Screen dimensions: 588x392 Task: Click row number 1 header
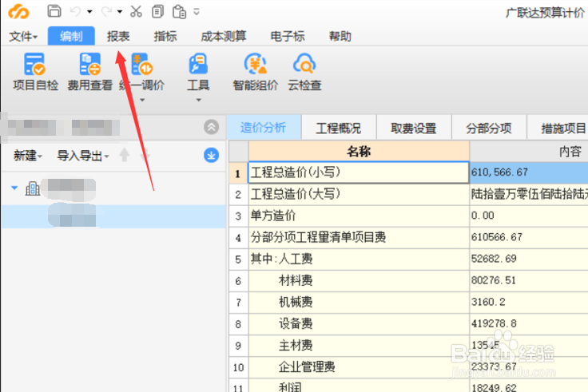point(239,172)
